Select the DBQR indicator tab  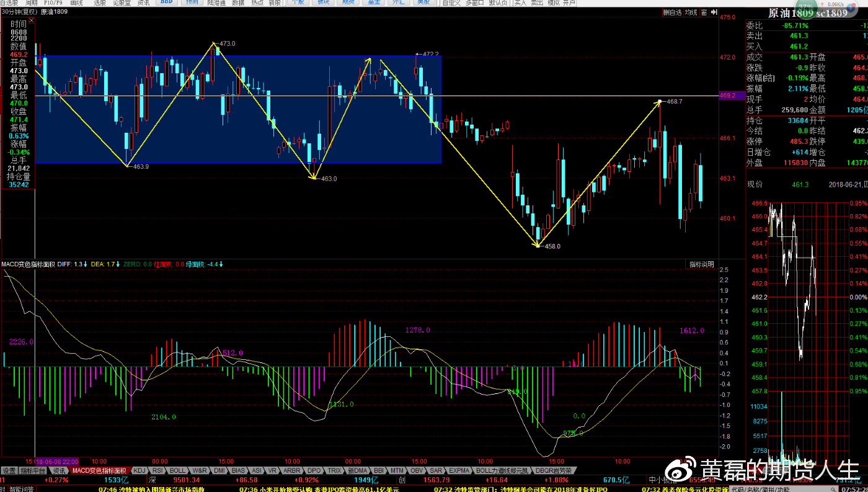point(553,471)
